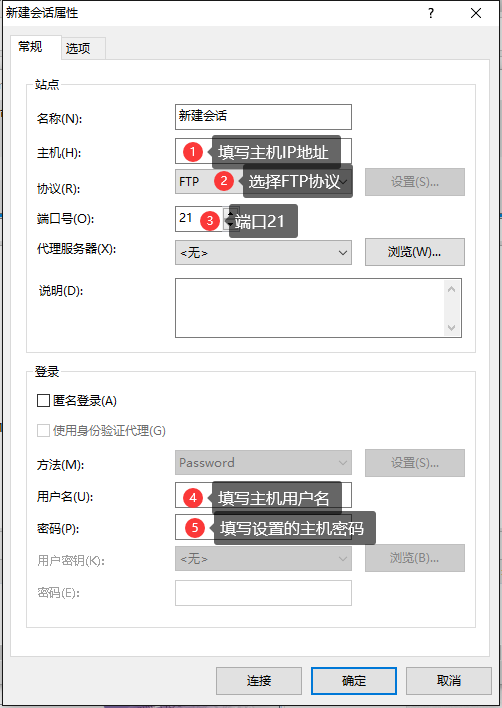Image resolution: width=502 pixels, height=708 pixels.
Task: Click red annotation marker number 5
Action: tap(195, 527)
